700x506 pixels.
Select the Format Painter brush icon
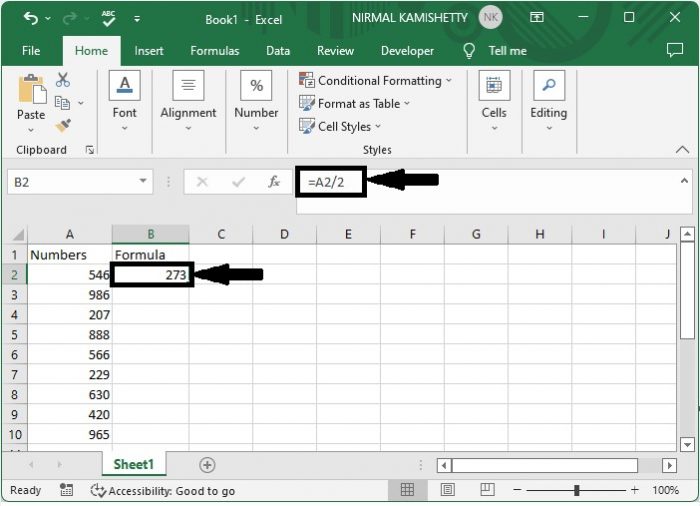tap(62, 125)
